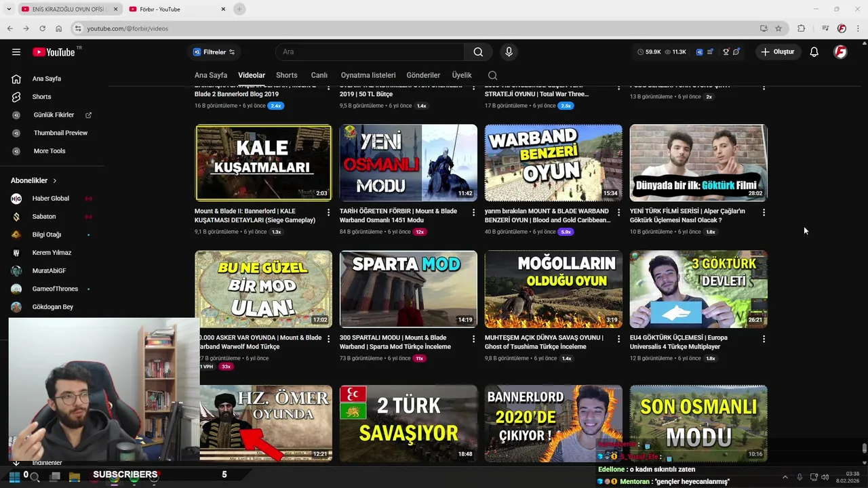This screenshot has height=488, width=868.
Task: Click the blue vidIQ logo icon in header
Action: [x=699, y=52]
